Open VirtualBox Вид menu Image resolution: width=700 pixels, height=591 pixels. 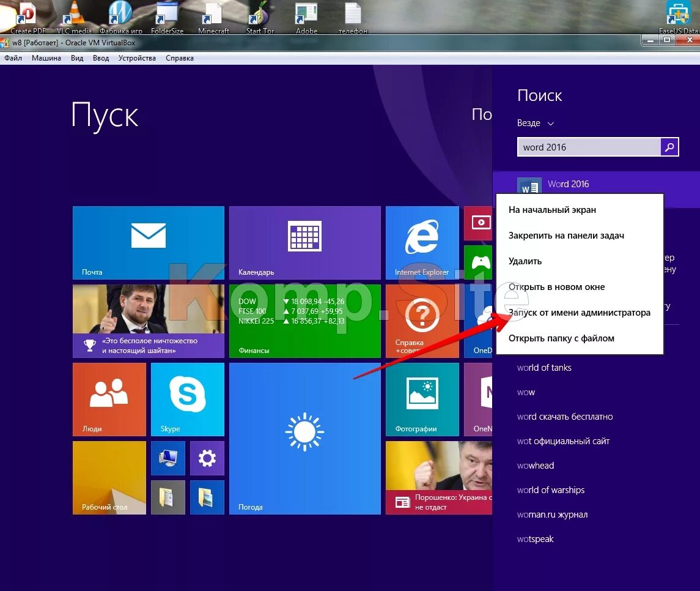(77, 58)
